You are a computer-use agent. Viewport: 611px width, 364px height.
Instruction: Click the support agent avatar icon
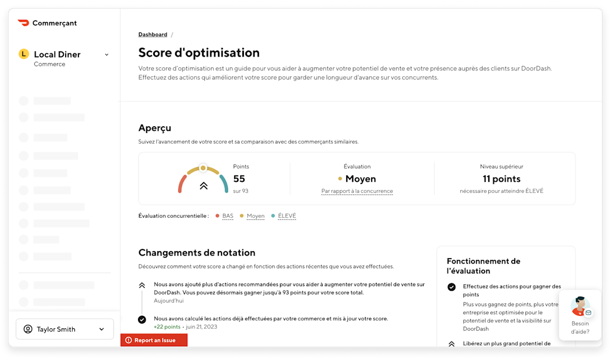coord(580,306)
